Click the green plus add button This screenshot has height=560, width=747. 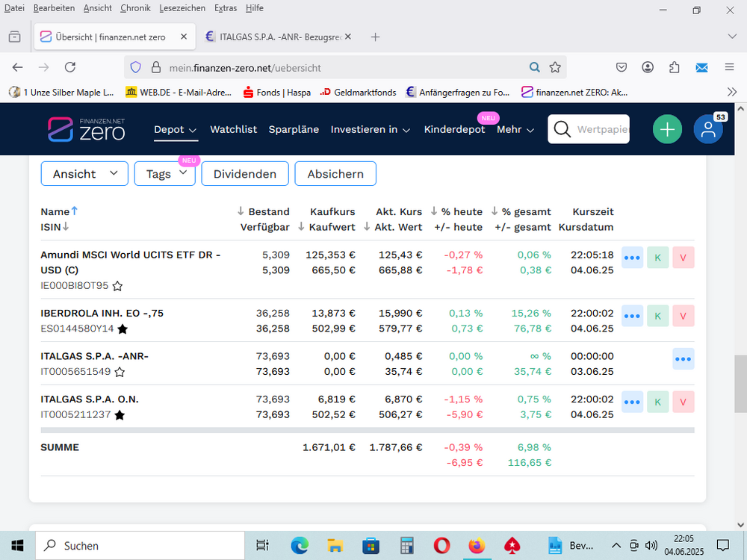point(667,129)
